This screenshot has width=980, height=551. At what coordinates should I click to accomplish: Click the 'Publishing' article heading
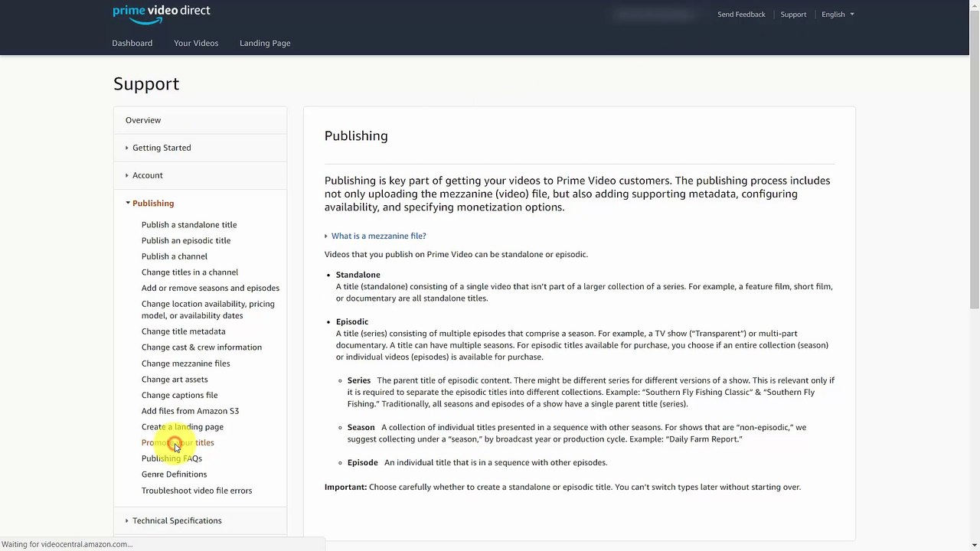pos(356,135)
